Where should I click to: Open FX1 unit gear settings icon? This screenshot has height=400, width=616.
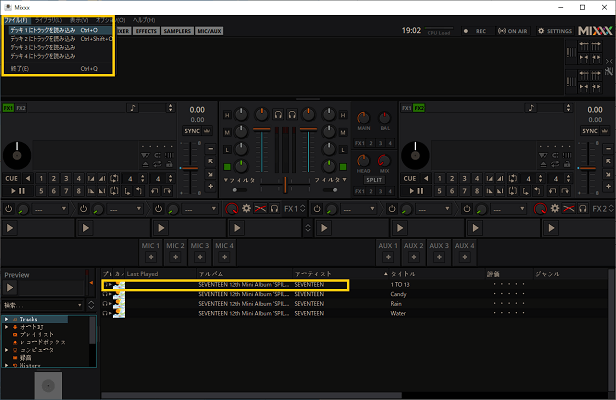[246, 208]
